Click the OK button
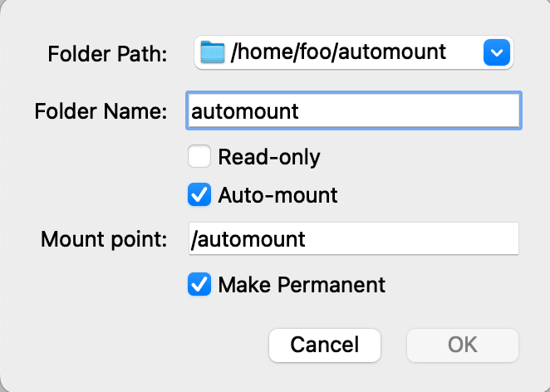 [x=462, y=345]
